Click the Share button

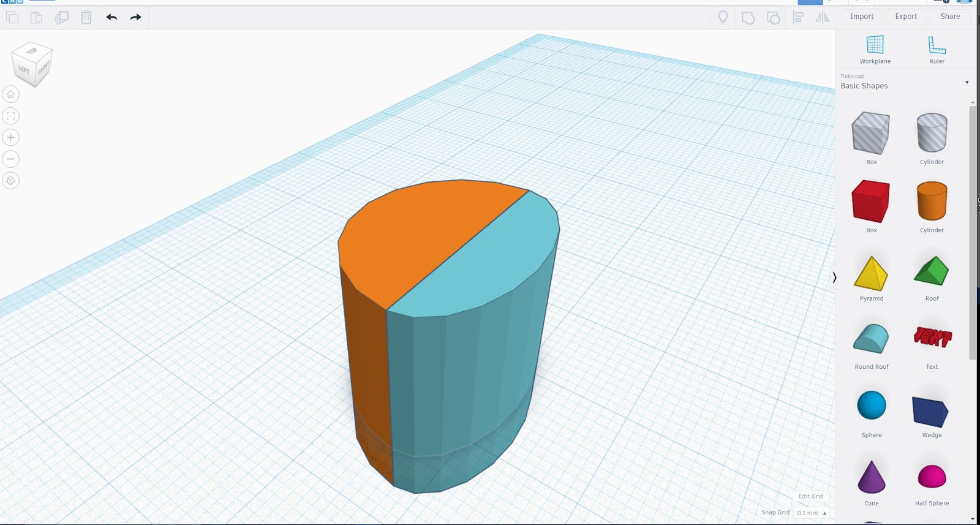point(950,17)
